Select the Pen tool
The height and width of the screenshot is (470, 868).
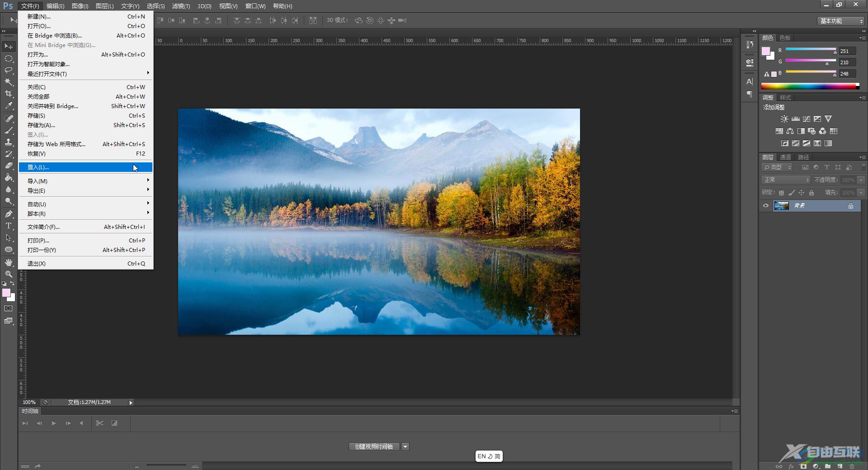pos(9,214)
